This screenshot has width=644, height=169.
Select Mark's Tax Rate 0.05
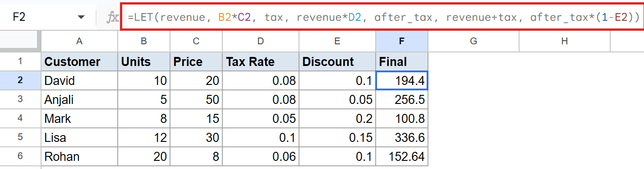click(261, 118)
